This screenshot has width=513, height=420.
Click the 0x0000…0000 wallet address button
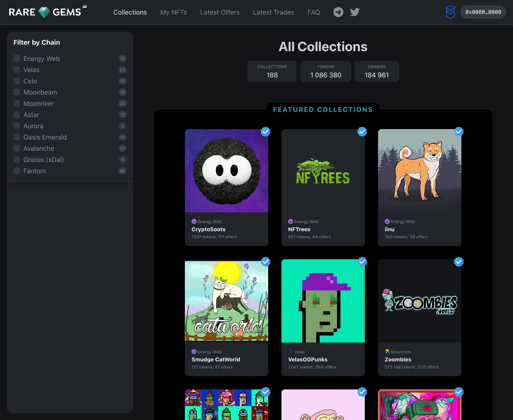coord(483,12)
